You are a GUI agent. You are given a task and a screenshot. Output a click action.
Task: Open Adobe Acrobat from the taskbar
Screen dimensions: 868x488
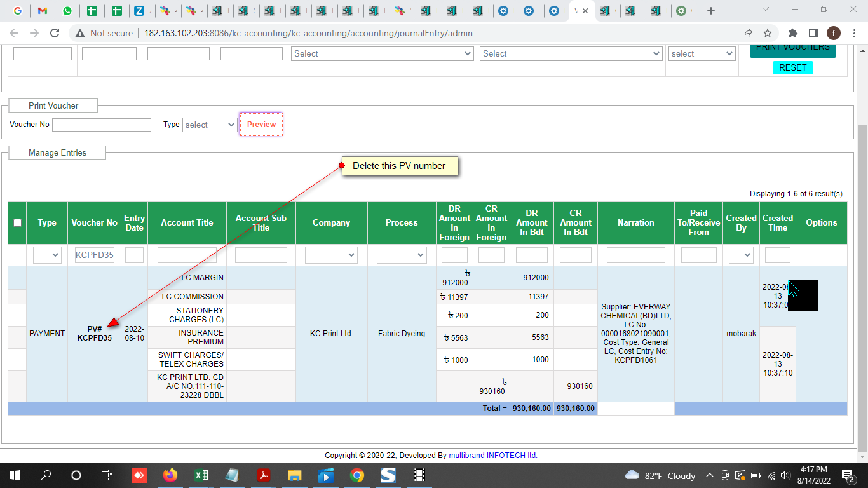click(263, 475)
